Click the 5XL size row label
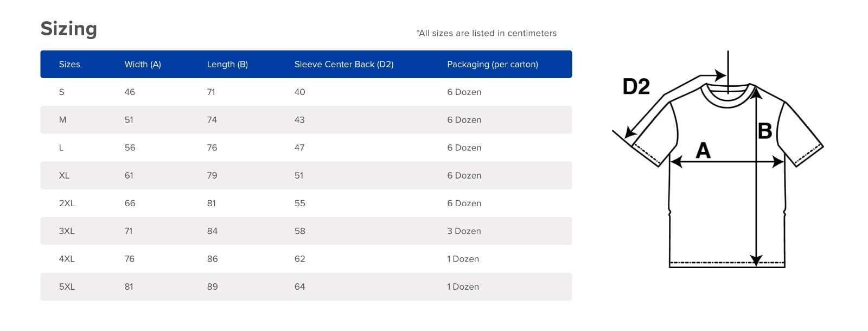The image size is (868, 331). pyautogui.click(x=67, y=287)
